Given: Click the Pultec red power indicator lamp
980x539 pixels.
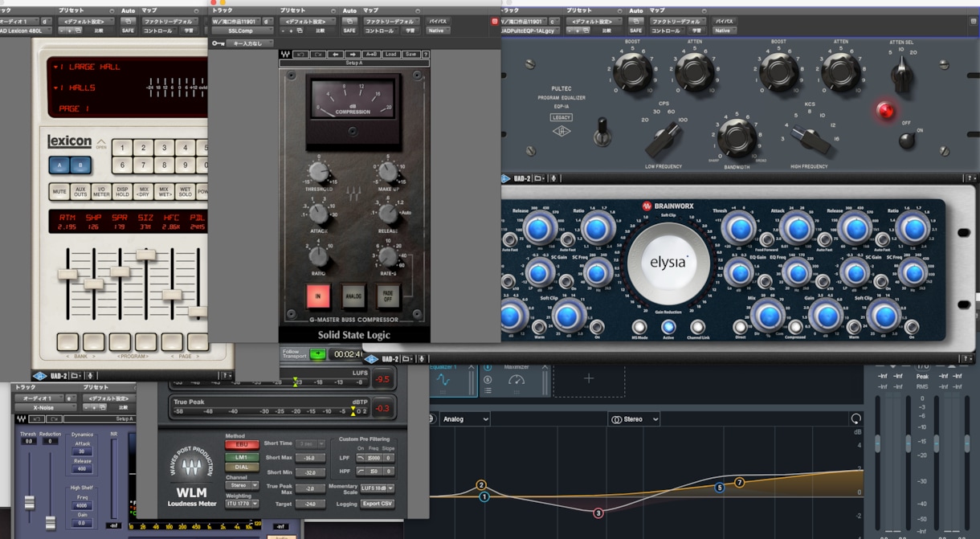Looking at the screenshot, I should (x=885, y=111).
